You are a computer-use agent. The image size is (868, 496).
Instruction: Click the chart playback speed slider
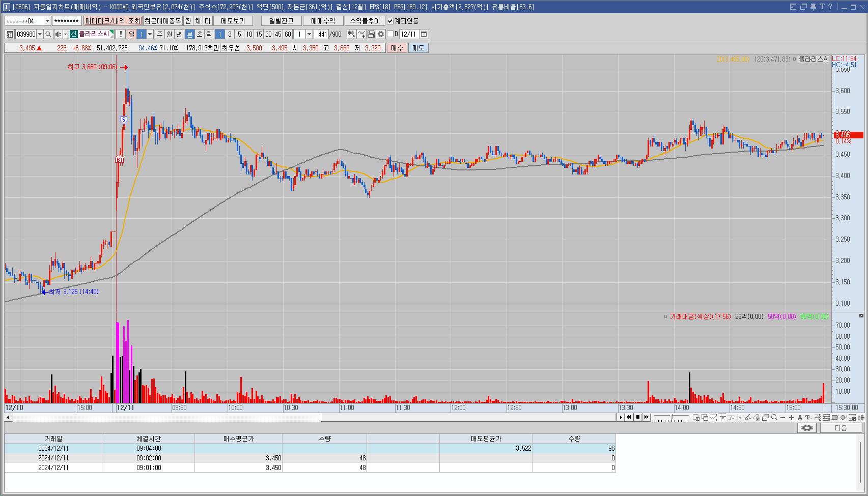[671, 417]
